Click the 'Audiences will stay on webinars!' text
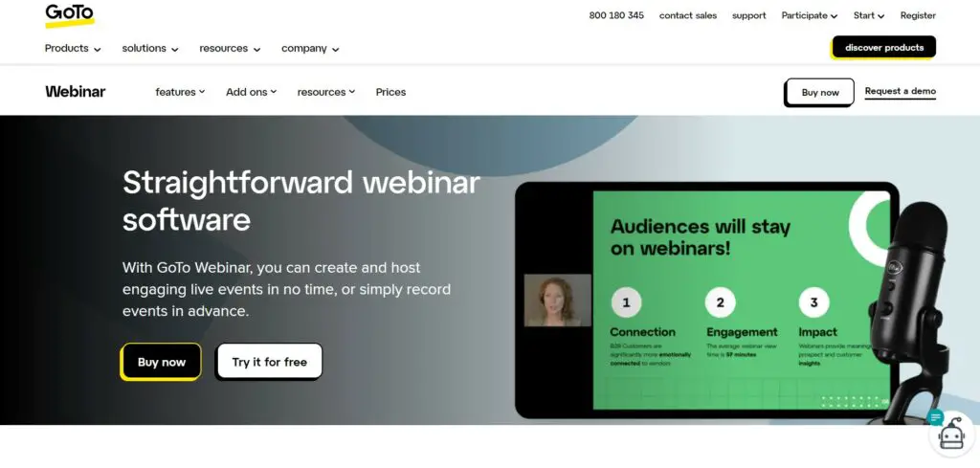The height and width of the screenshot is (468, 980). click(x=701, y=236)
